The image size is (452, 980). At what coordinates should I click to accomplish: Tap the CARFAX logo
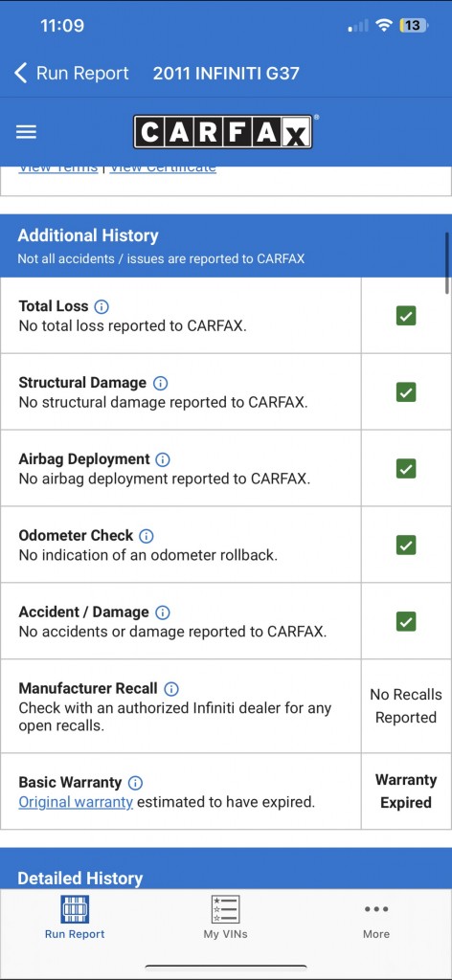[x=222, y=131]
